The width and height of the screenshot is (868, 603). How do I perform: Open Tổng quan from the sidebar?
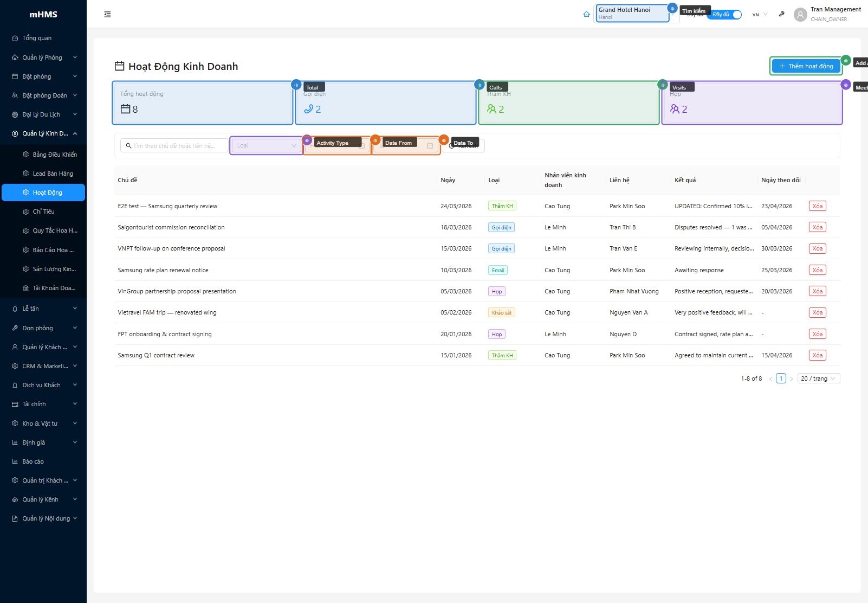click(37, 38)
